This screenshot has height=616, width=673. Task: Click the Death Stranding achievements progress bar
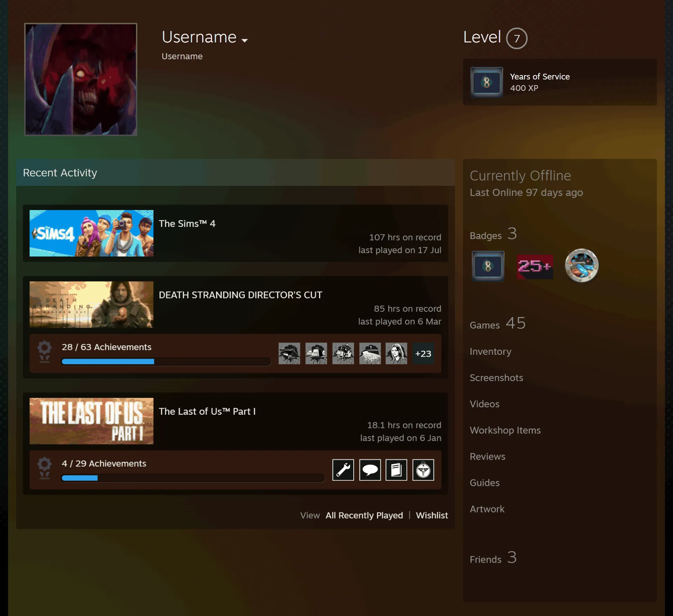tap(166, 361)
